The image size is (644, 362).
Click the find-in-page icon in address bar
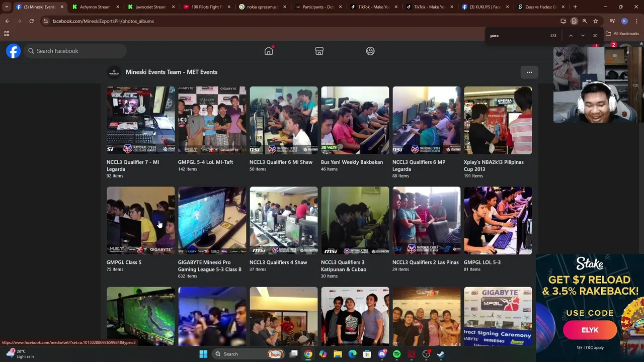coord(574,21)
